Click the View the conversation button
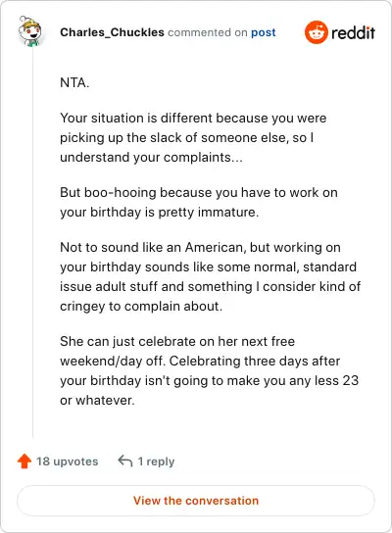 (196, 501)
